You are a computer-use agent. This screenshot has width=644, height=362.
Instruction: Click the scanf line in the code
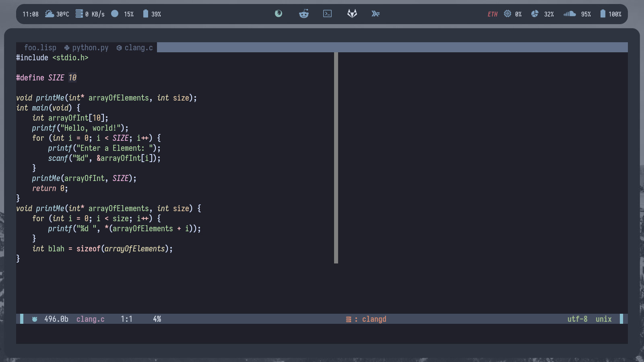pyautogui.click(x=105, y=158)
